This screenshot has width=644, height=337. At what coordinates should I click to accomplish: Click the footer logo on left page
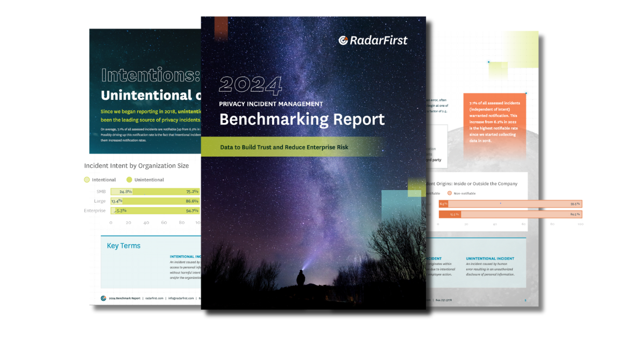pyautogui.click(x=103, y=298)
